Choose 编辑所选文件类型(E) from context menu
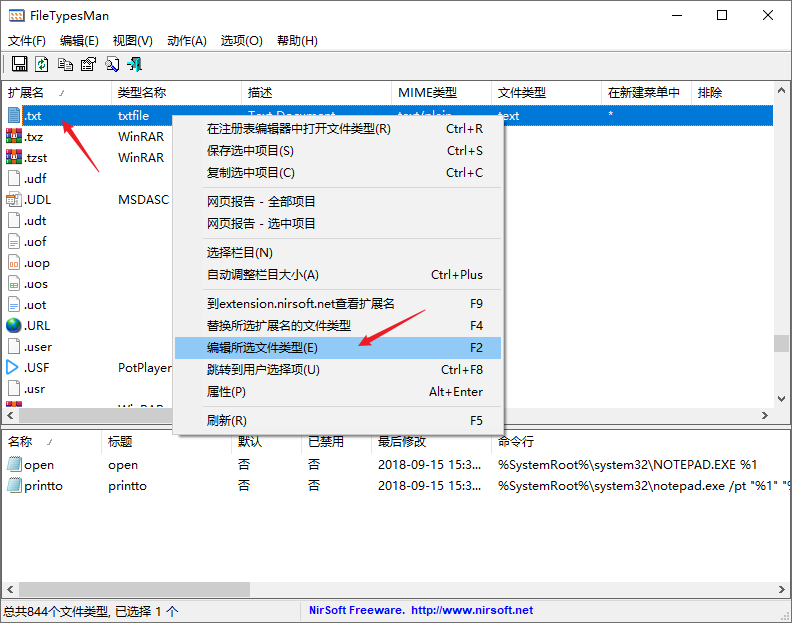792x623 pixels. tap(262, 348)
